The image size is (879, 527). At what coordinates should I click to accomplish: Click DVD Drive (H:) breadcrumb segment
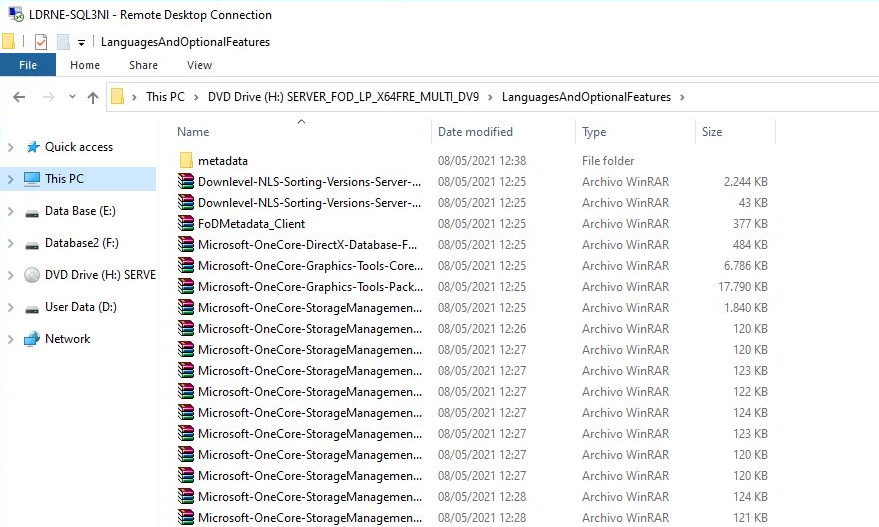click(x=343, y=97)
